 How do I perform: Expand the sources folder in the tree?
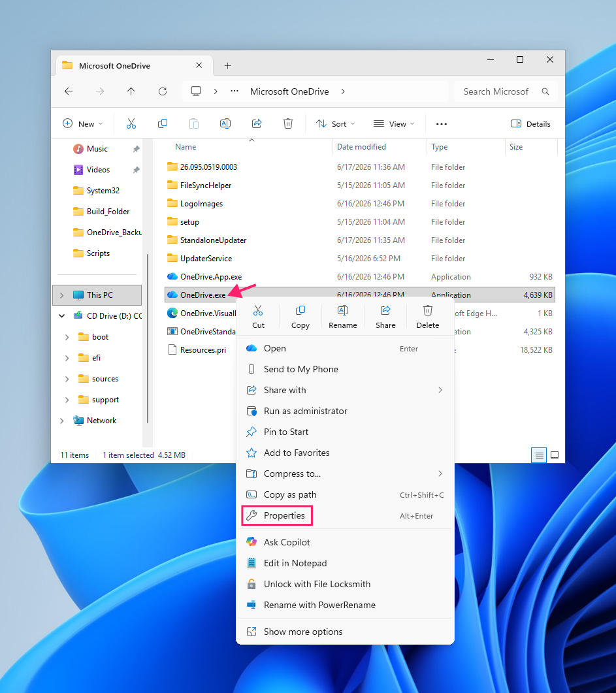click(x=67, y=379)
